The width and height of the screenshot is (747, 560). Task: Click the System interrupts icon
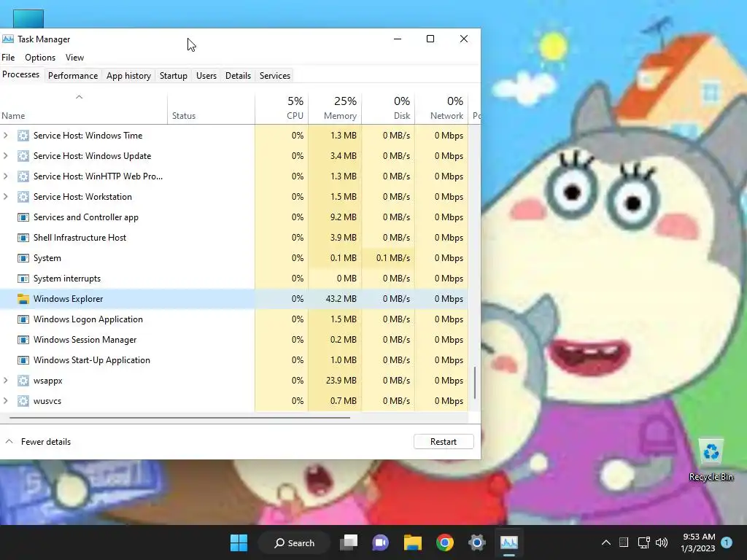[23, 279]
